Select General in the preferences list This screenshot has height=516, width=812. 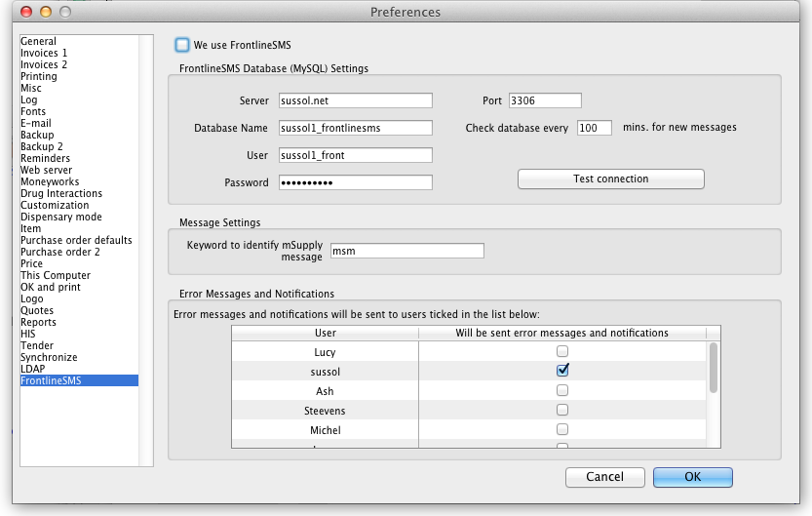39,41
